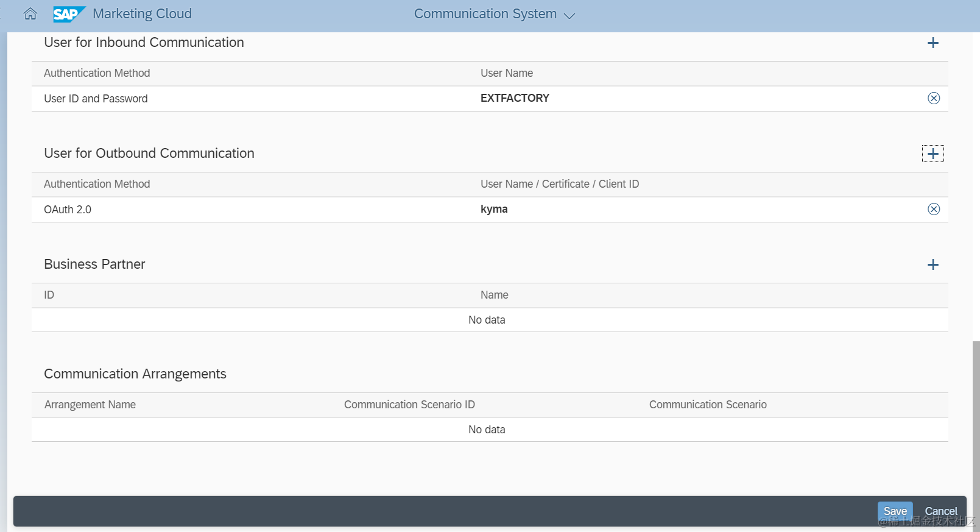Add a Business Partner with plus icon

[x=932, y=264]
